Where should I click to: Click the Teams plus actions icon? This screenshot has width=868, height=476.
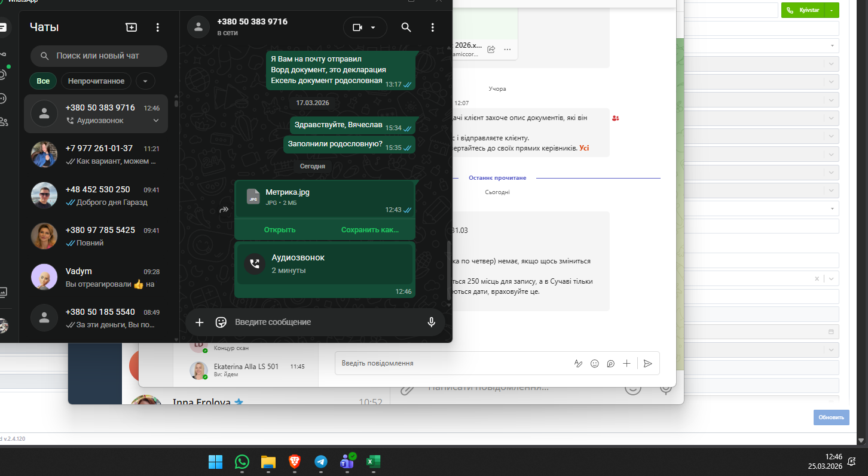(x=626, y=363)
